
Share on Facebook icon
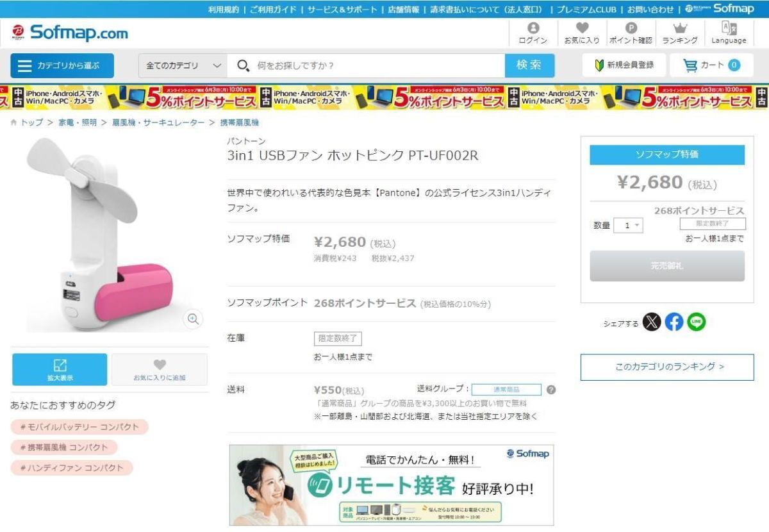(x=674, y=322)
